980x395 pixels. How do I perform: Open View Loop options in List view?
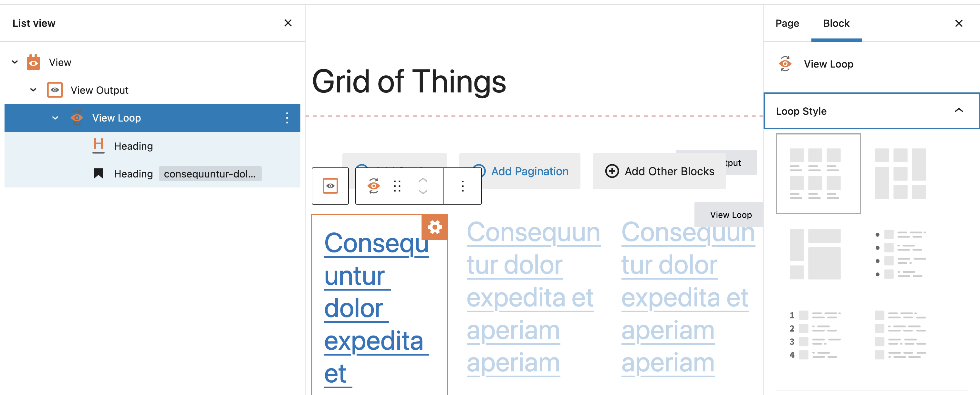point(287,118)
